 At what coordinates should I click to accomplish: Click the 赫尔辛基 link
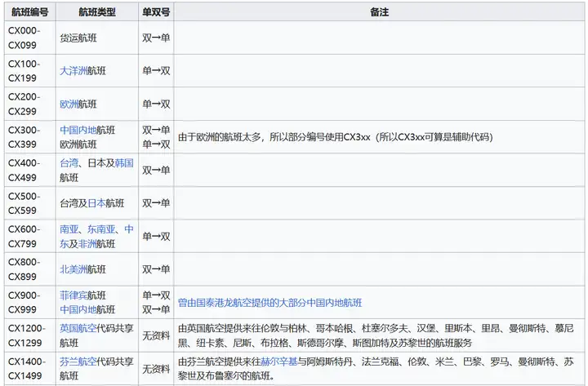coord(279,362)
